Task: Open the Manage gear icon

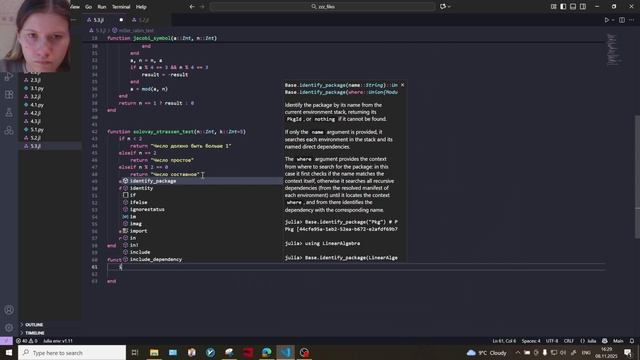Action: tap(9, 328)
